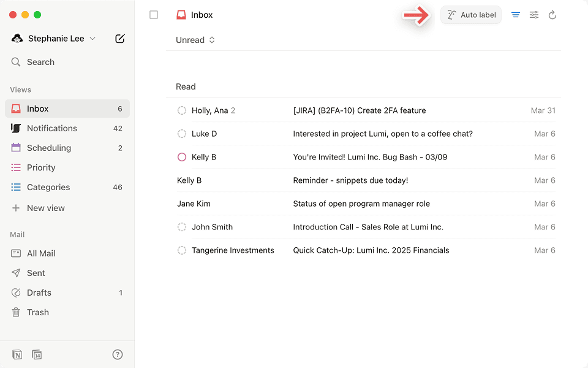
Task: Open the Search field
Action: click(41, 62)
